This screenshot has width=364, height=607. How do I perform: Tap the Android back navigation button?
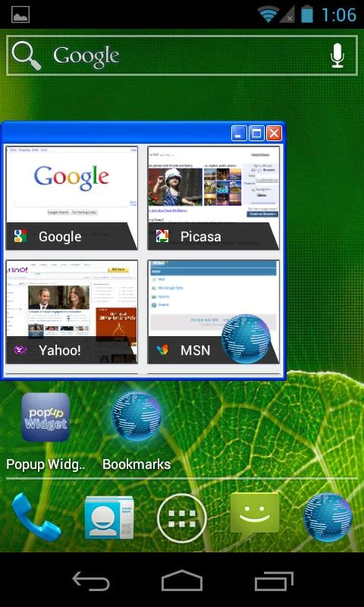(91, 581)
